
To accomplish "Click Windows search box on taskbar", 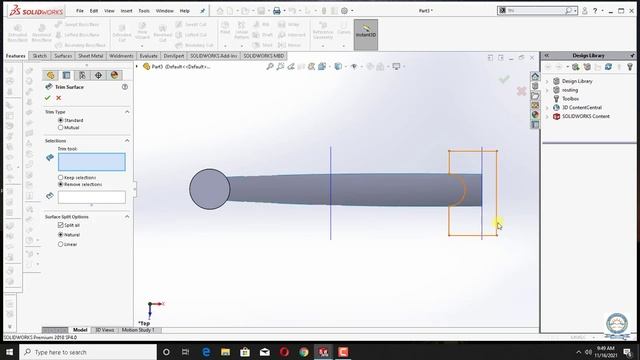I will [x=88, y=352].
